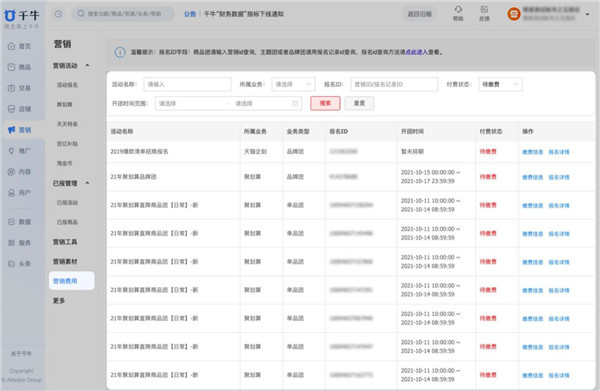Open the 付费状态 待缴费 dropdown
Viewport: 600px width, 391px height.
(500, 84)
